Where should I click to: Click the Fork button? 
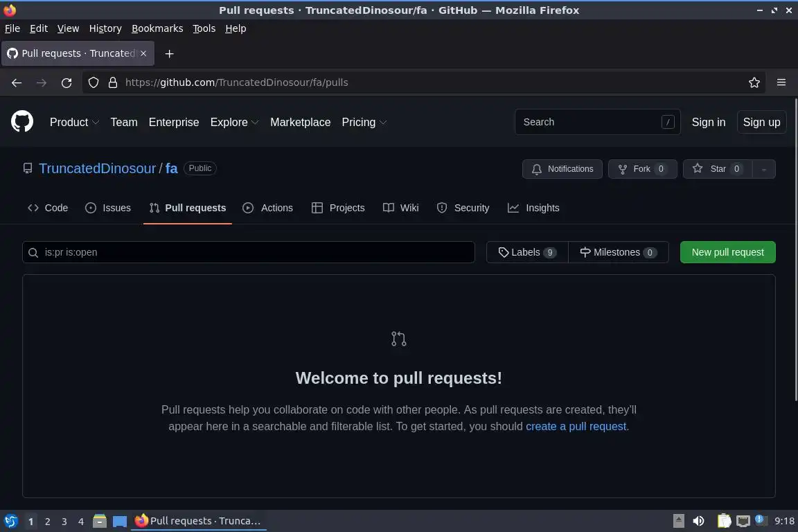pos(642,169)
